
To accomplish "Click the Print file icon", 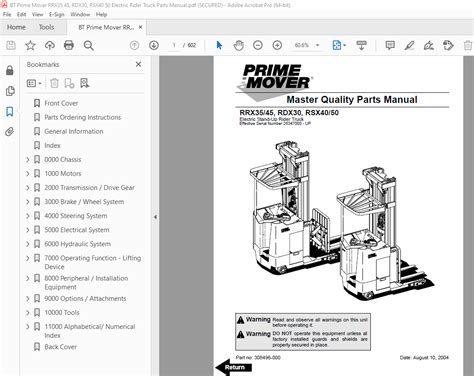I will (69, 45).
